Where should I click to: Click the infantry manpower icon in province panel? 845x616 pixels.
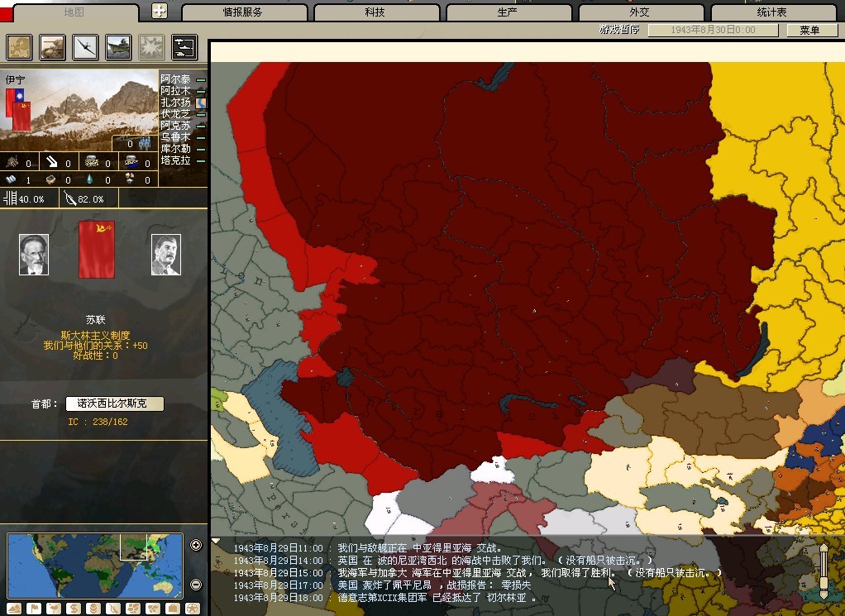pos(145,143)
